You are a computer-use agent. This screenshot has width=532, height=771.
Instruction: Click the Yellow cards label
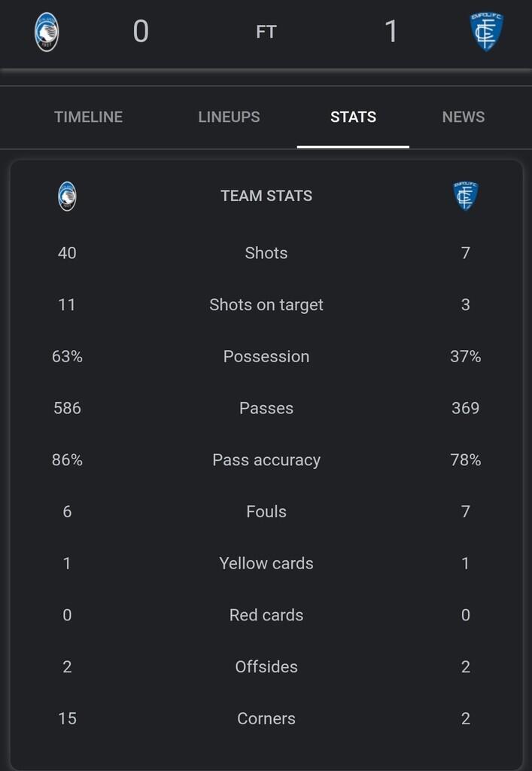pos(266,563)
